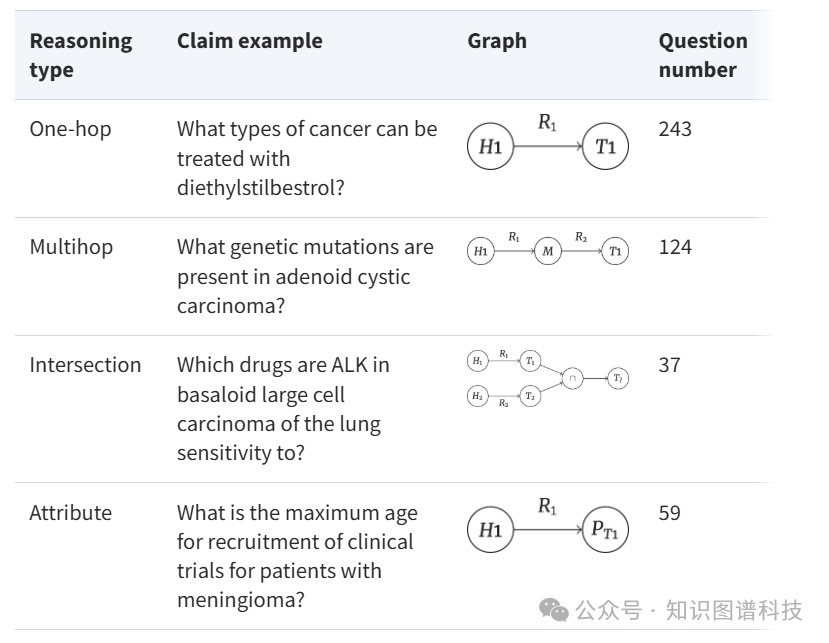Click the H1 node in the One-hop graph

point(489,147)
